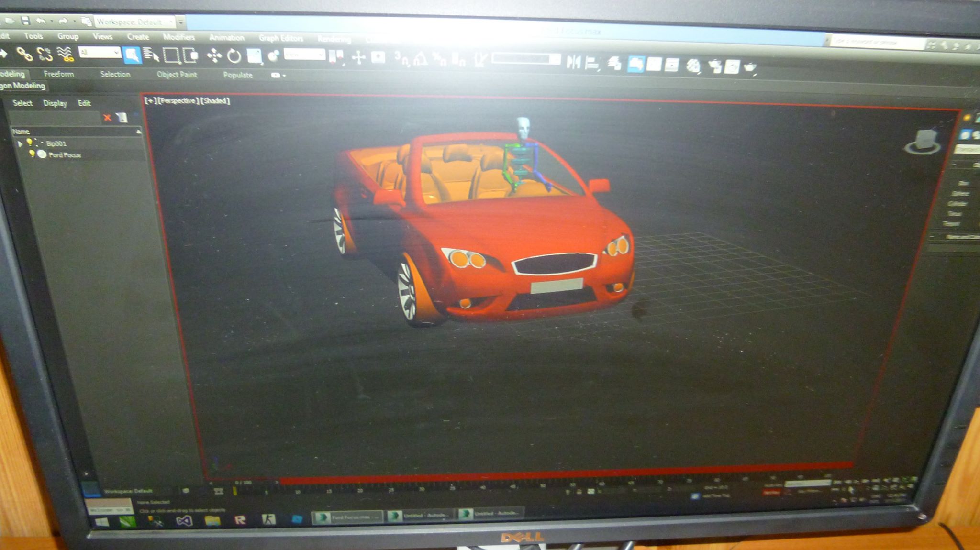This screenshot has width=980, height=550.
Task: Open the Workspace: Default dropdown
Action: [135, 22]
